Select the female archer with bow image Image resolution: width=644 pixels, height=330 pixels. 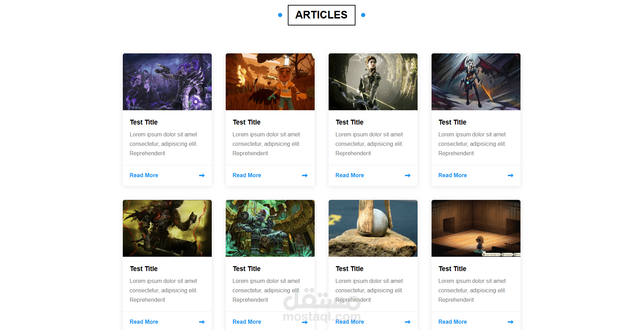click(373, 82)
